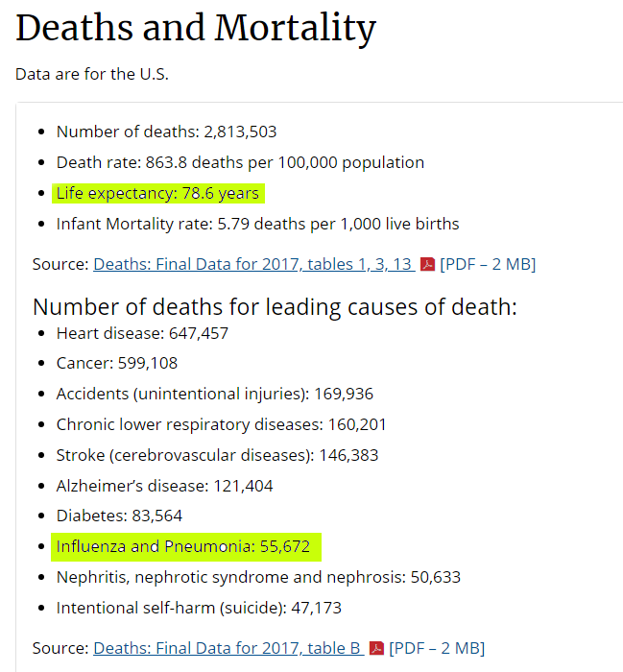
Task: Select the Heart disease: 647,457 entry
Action: tap(142, 333)
